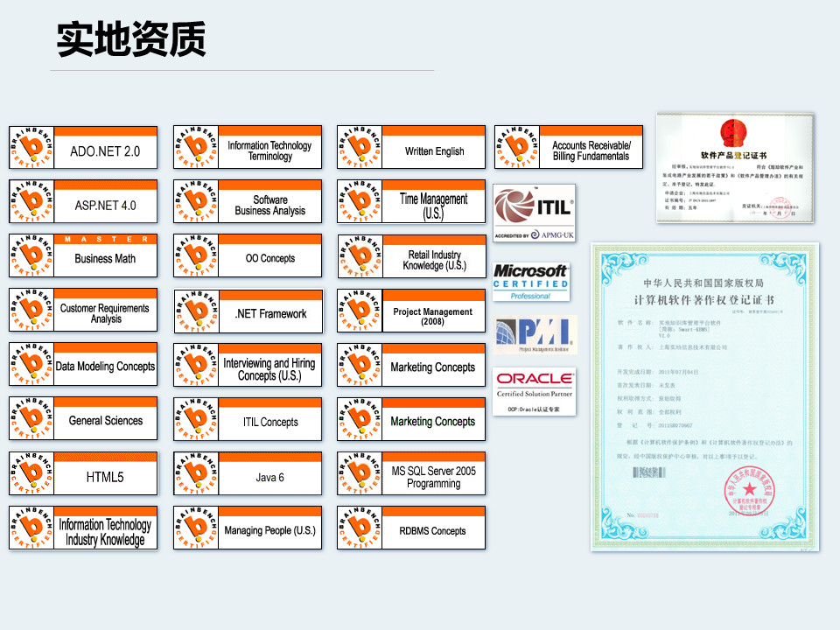Viewport: 840px width, 630px height.
Task: Select the RDBMS Concepts badge
Action: tap(411, 528)
